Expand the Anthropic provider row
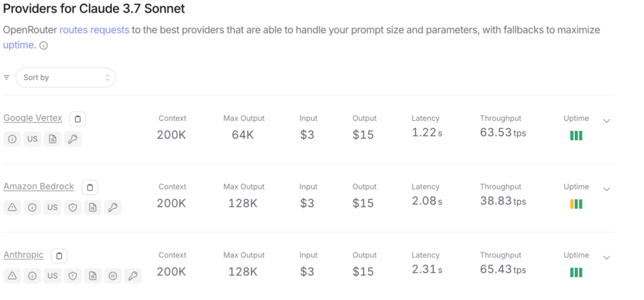The width and height of the screenshot is (644, 300). click(x=607, y=258)
